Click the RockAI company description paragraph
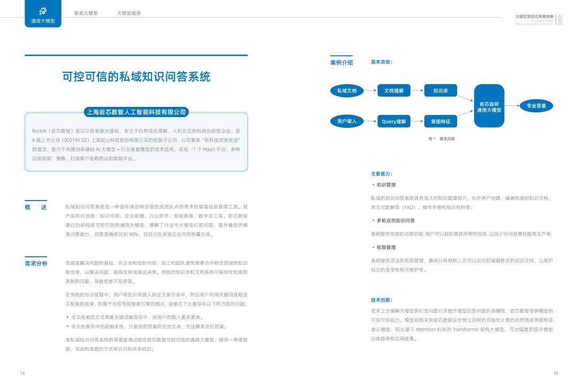The height and width of the screenshot is (392, 578). pyautogui.click(x=136, y=145)
